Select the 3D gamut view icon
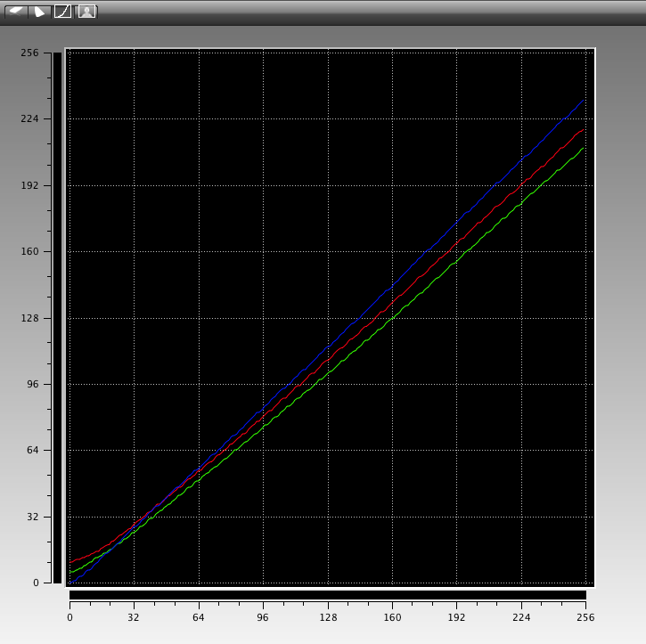The height and width of the screenshot is (644, 646). tap(16, 11)
